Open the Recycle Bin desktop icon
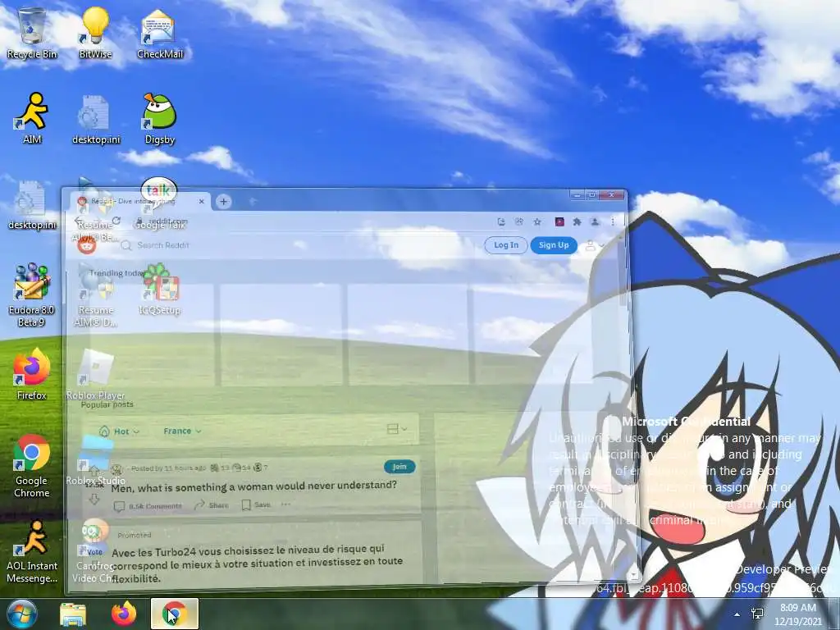 pyautogui.click(x=32, y=33)
